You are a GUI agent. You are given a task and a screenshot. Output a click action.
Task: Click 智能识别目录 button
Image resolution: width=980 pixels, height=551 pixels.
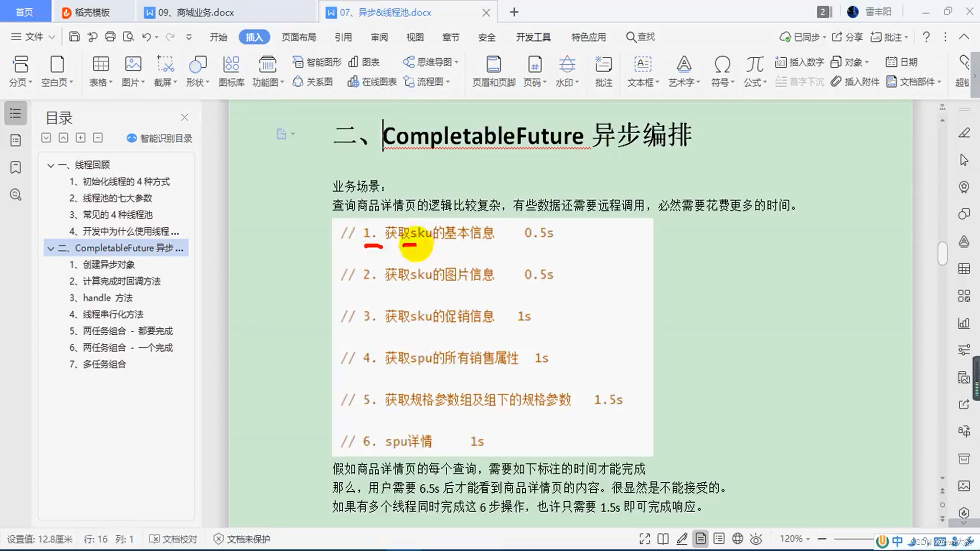[159, 138]
